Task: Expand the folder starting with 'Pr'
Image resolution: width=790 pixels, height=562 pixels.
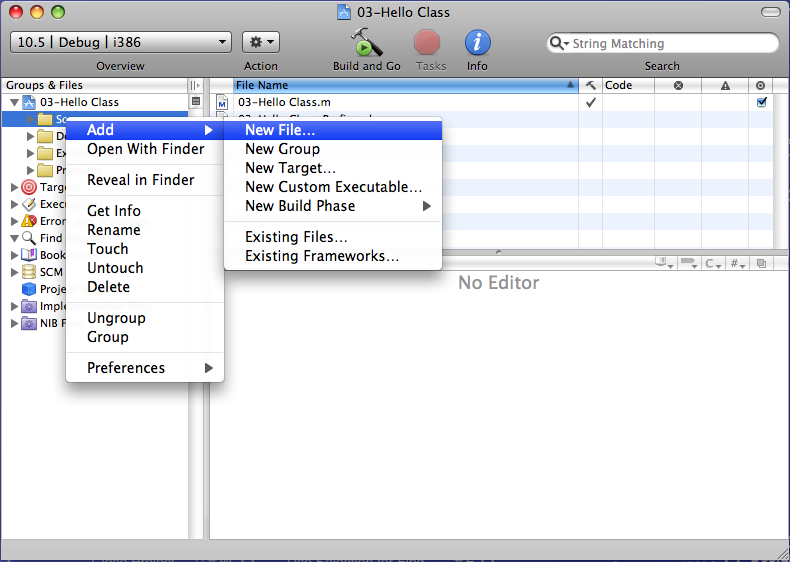Action: point(30,170)
